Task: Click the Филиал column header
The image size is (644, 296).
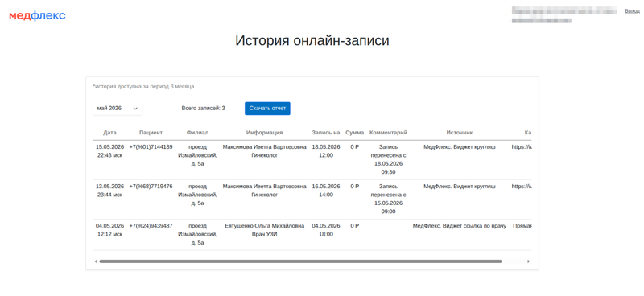Action: pyautogui.click(x=197, y=133)
